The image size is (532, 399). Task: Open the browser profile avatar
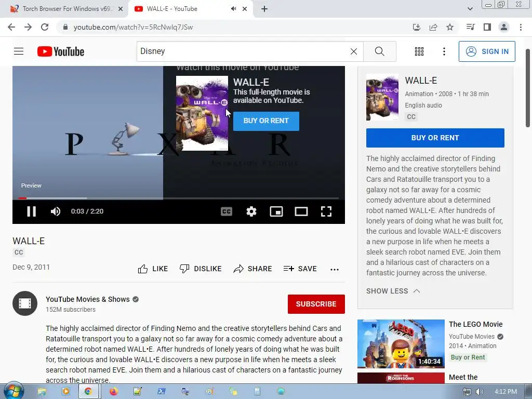(504, 27)
